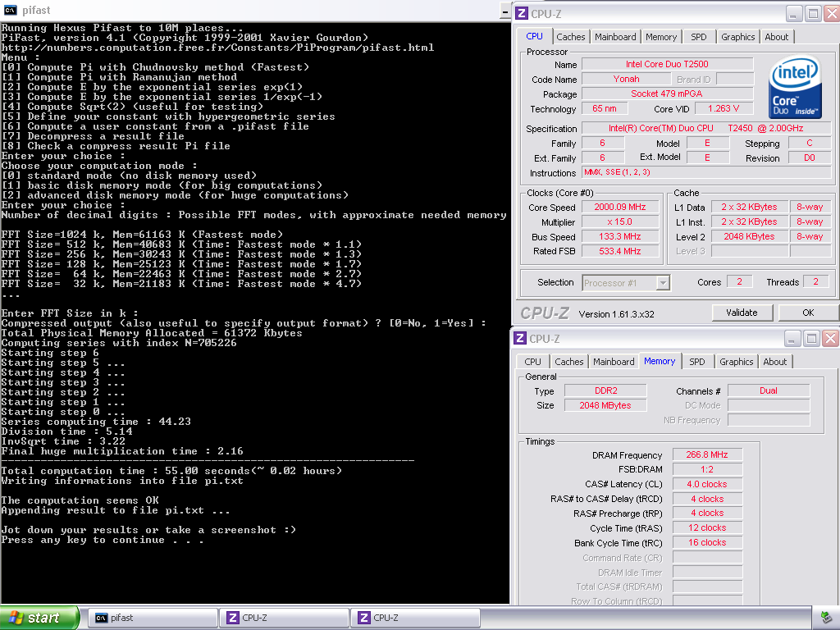This screenshot has width=840, height=630.
Task: Click the memory Type value DDR2
Action: [605, 390]
